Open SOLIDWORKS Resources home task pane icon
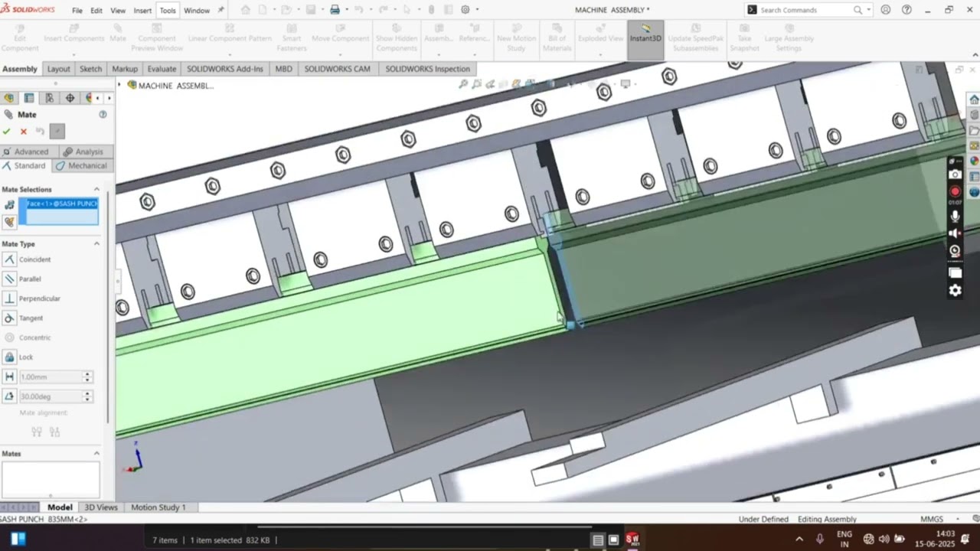The height and width of the screenshot is (551, 980). [x=974, y=99]
